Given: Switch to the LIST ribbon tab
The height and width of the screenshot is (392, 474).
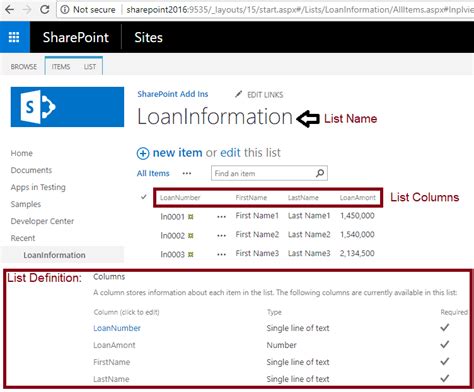Looking at the screenshot, I should point(90,67).
